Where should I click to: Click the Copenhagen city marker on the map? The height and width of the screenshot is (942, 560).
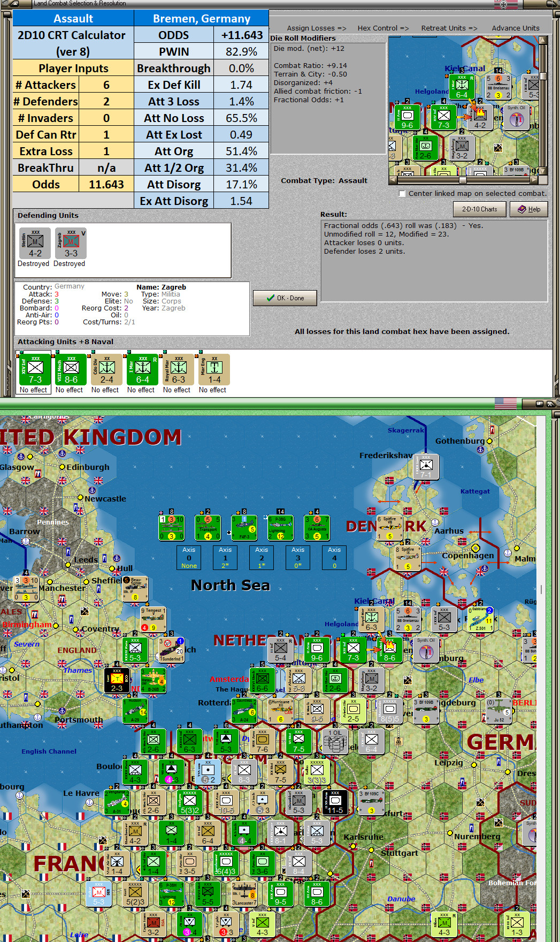point(475,548)
